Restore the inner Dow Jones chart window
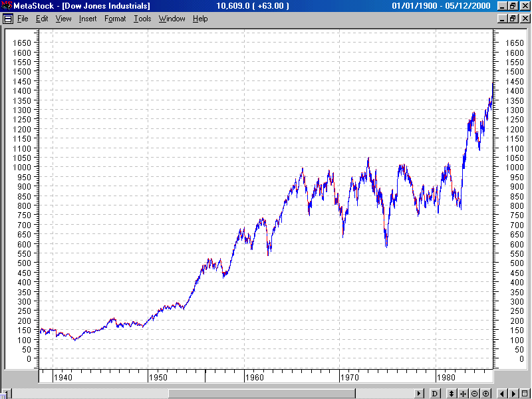532x399 pixels. (513, 19)
